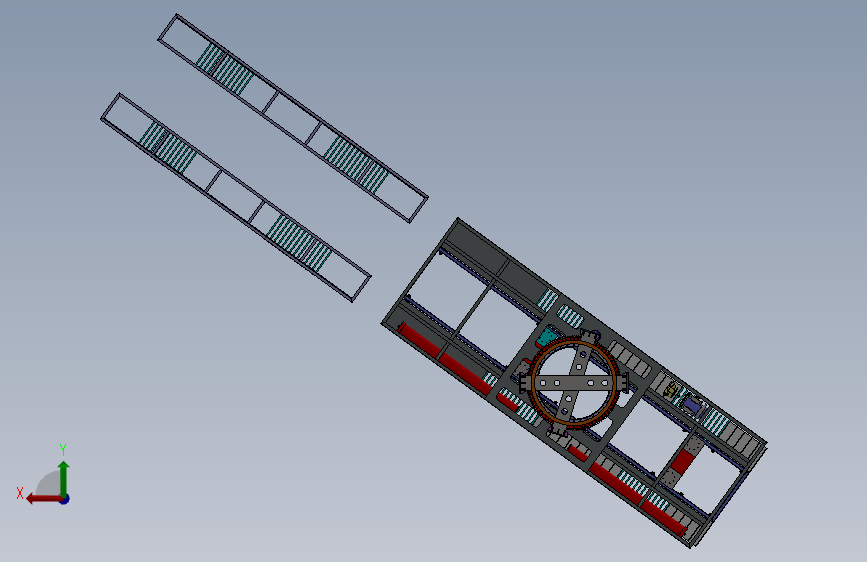Screen dimensions: 867x562
Task: Click the red "X" axis label
Action: click(20, 493)
